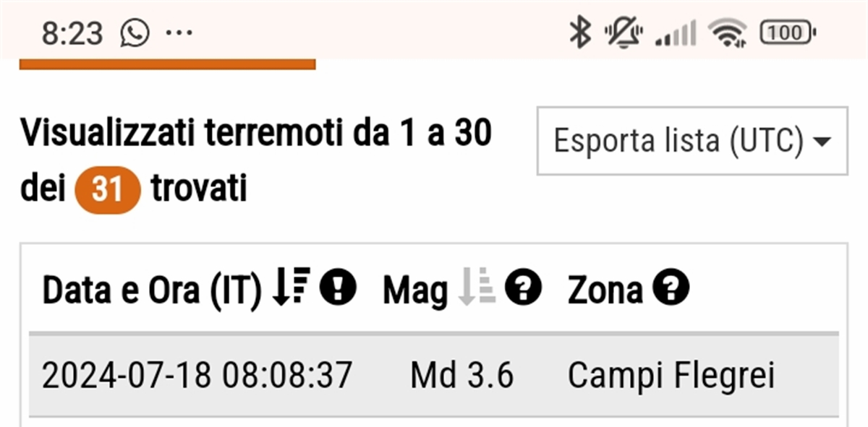This screenshot has height=427, width=868.
Task: Click the Md 3.6 magnitude value
Action: click(x=461, y=376)
